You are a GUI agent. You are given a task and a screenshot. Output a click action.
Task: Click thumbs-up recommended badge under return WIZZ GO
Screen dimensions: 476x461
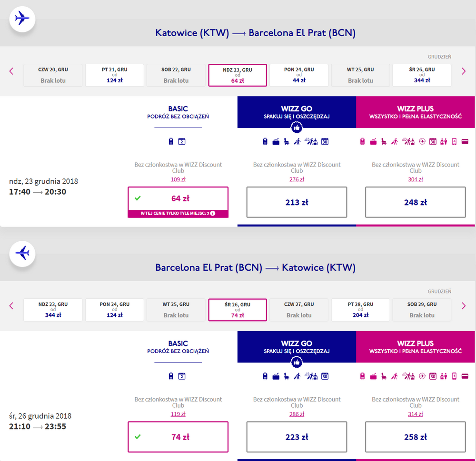pos(297,362)
